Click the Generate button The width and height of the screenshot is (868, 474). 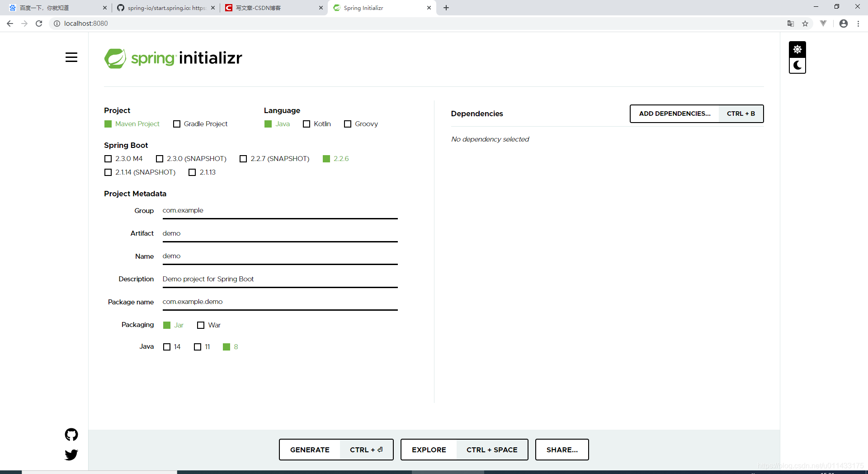[336, 450]
